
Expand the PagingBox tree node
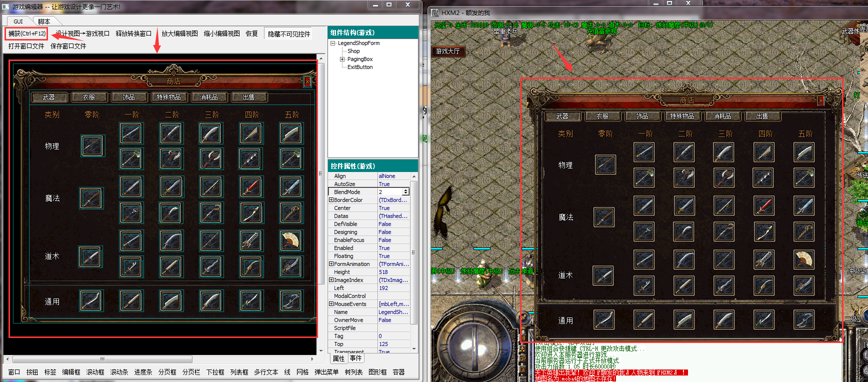(342, 59)
